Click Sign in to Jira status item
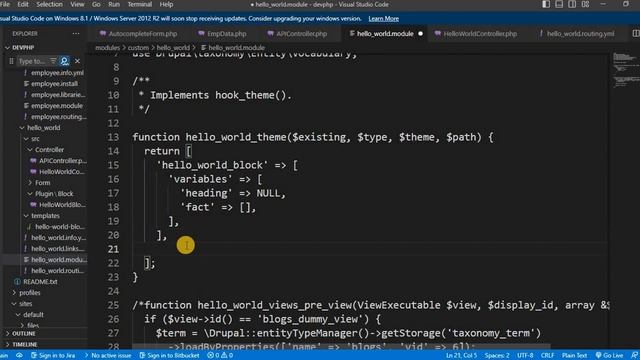Image resolution: width=640 pixels, height=360 pixels. coord(53,356)
